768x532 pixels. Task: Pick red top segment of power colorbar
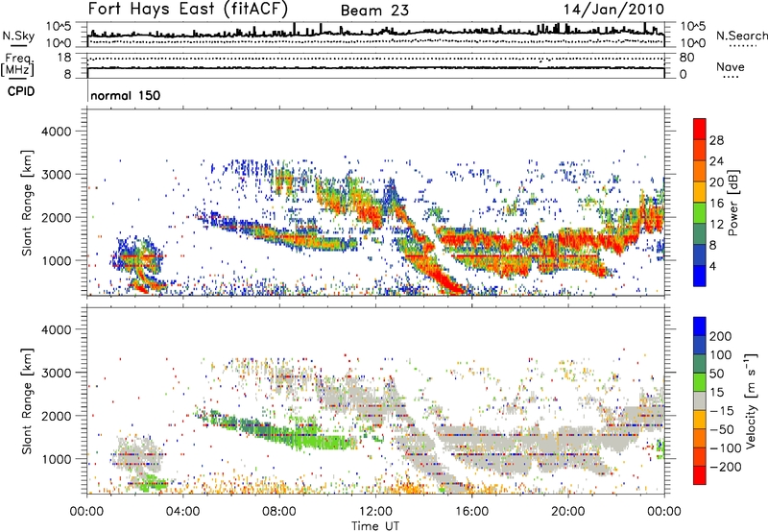pos(700,129)
